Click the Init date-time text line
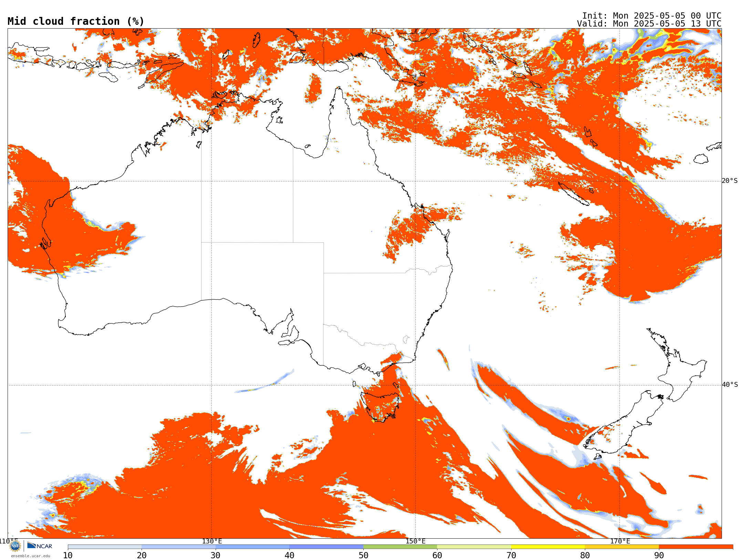 click(x=652, y=16)
